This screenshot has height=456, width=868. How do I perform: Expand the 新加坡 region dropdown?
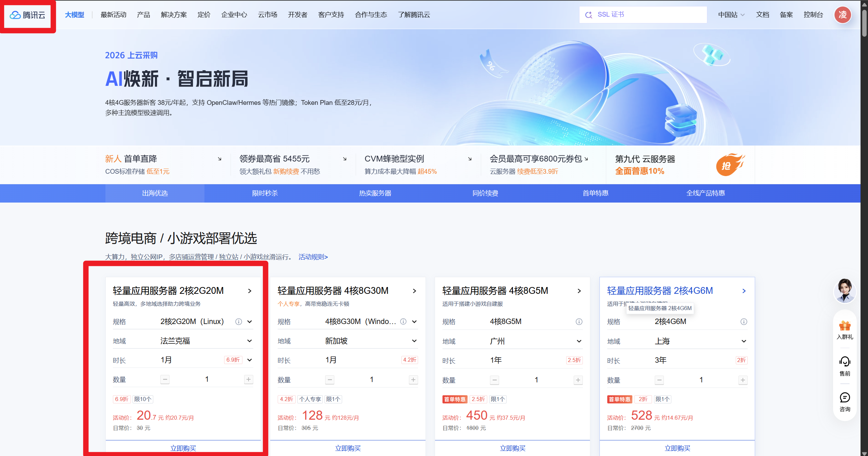coord(414,341)
